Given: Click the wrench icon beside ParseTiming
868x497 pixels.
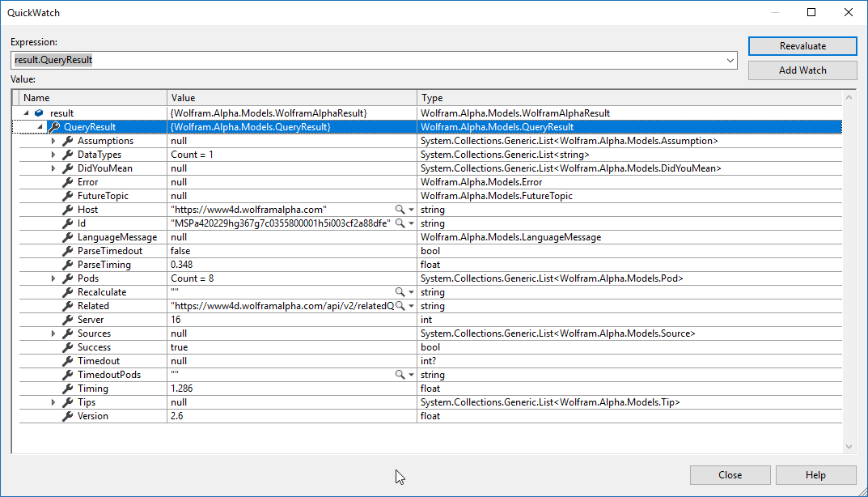Looking at the screenshot, I should tap(67, 265).
